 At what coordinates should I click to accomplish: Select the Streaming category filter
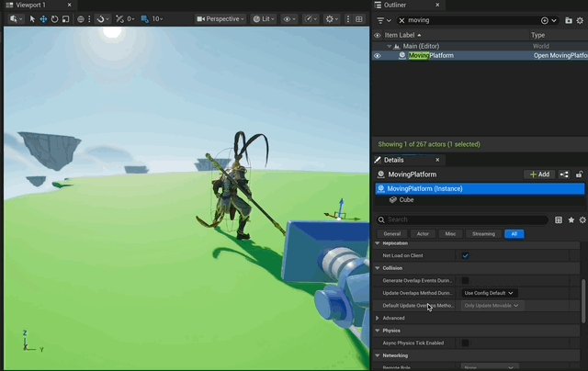483,234
